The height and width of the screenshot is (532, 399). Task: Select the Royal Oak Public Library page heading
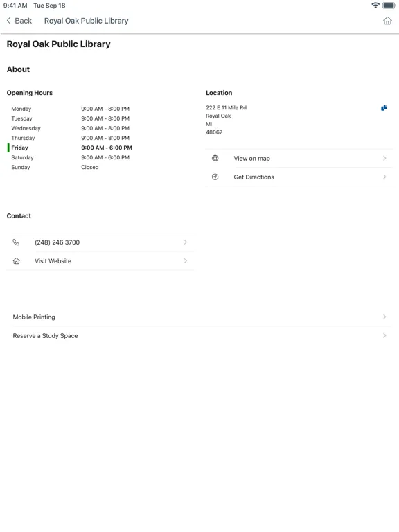tap(59, 44)
